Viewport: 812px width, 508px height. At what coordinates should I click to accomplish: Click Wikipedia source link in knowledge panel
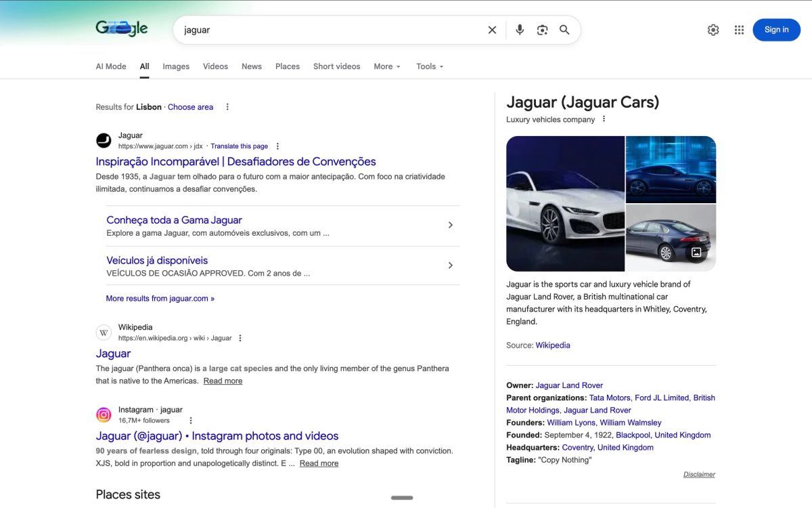click(x=553, y=345)
